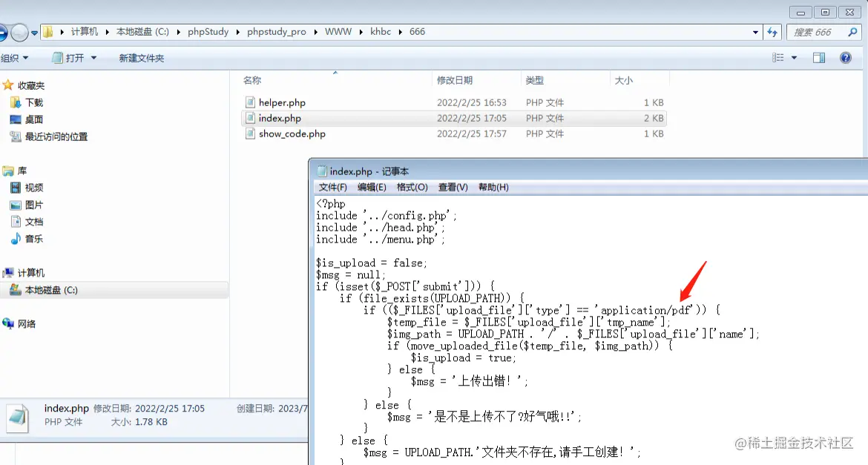
Task: Open the view options dropdown arrow
Action: 794,58
